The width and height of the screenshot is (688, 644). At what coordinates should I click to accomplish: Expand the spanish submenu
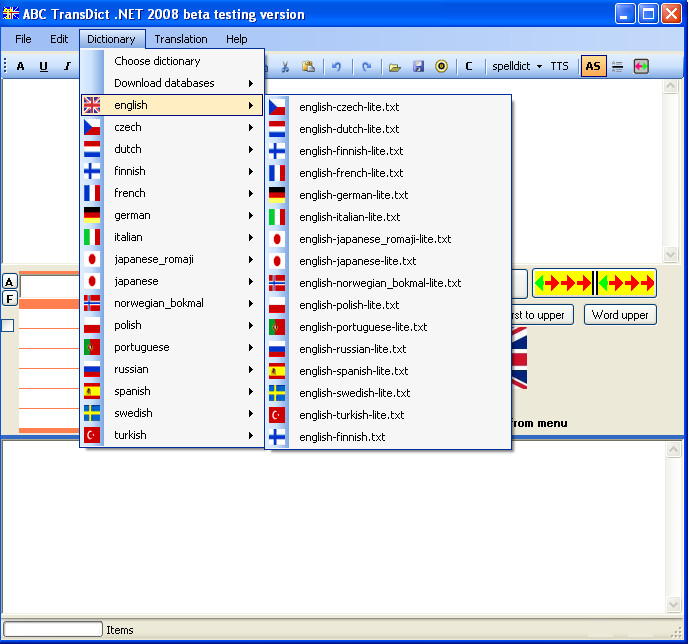(x=172, y=391)
